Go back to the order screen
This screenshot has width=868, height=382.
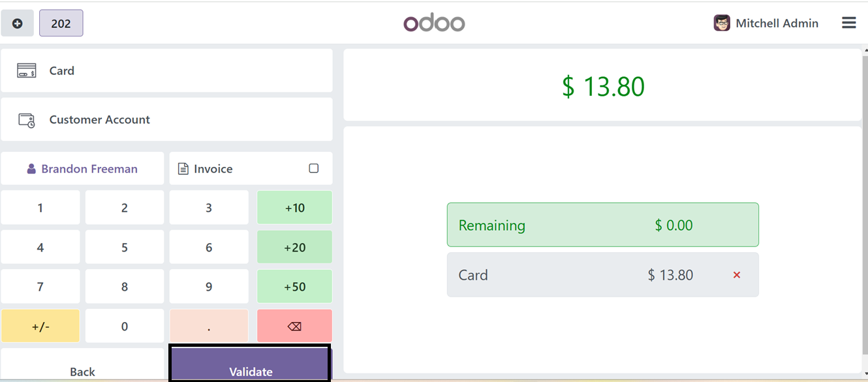[x=82, y=366]
